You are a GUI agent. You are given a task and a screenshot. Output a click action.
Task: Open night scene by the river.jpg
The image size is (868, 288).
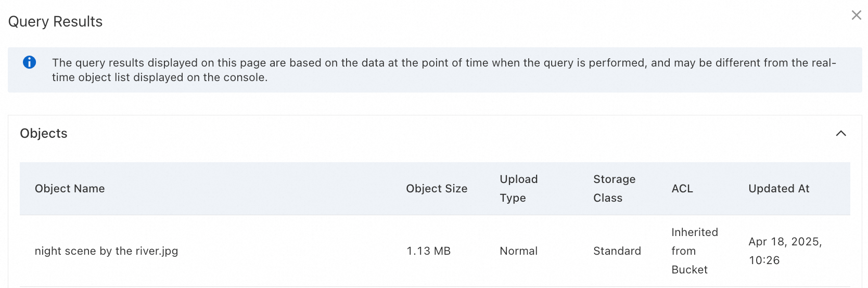[106, 251]
